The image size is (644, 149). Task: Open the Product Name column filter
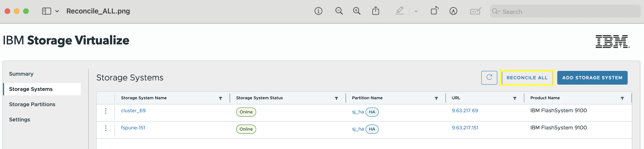point(622,98)
